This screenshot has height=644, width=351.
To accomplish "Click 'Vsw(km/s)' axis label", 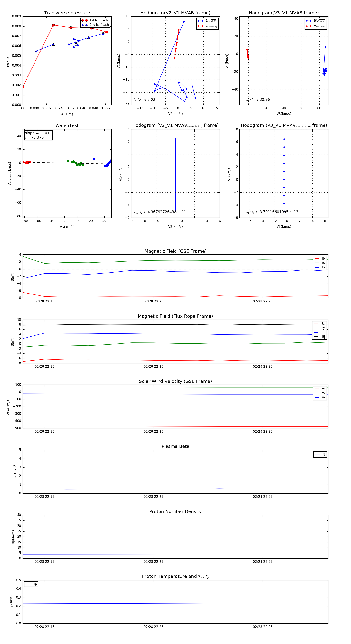I will [x=8, y=407].
